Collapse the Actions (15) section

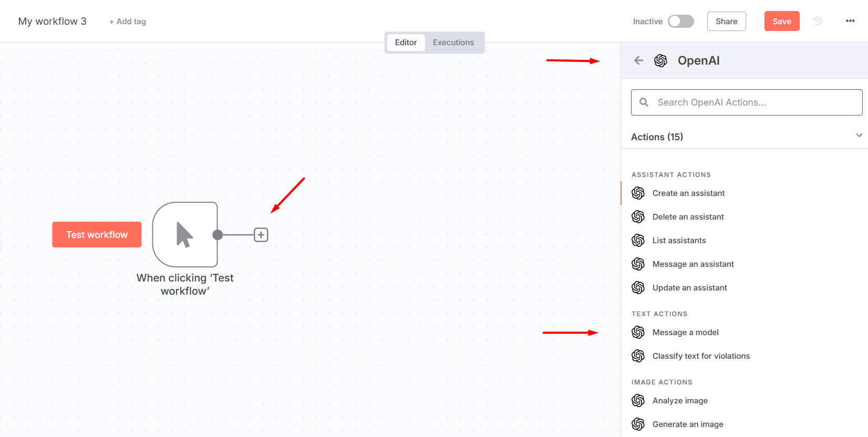coord(859,136)
